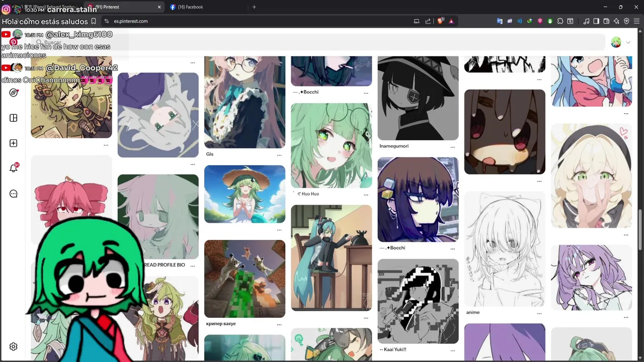Open the translate extension icon
The height and width of the screenshot is (362, 644).
pos(500,21)
